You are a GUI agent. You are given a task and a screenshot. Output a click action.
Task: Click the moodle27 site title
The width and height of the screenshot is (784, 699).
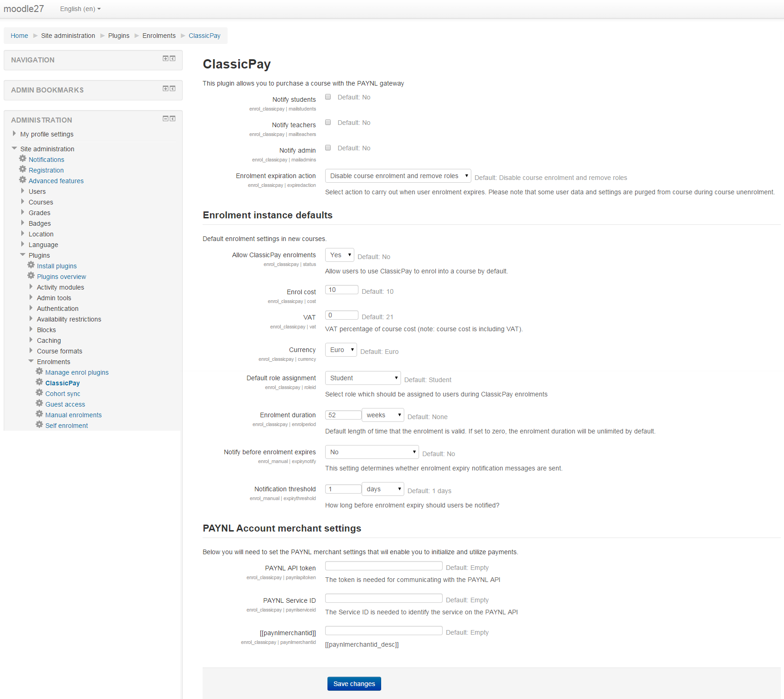24,9
